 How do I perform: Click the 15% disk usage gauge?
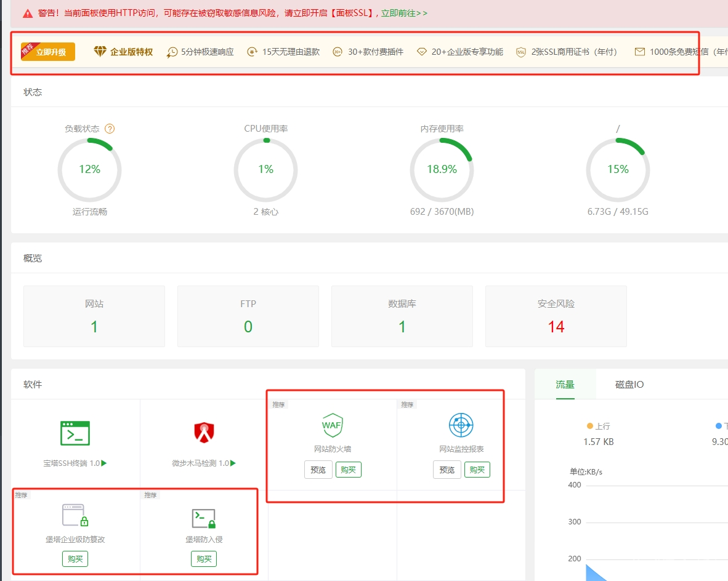coord(618,170)
